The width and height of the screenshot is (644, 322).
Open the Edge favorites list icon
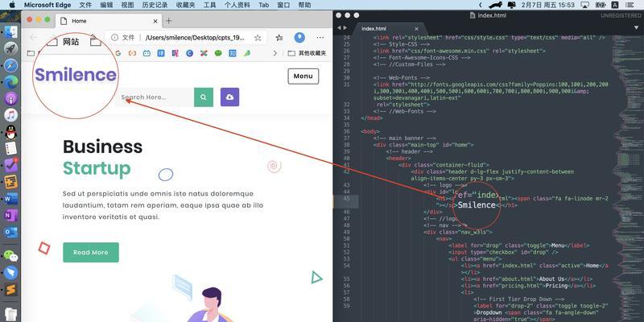pyautogui.click(x=279, y=38)
